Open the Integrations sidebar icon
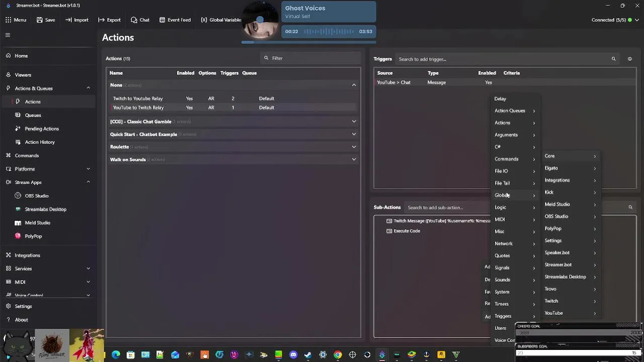The image size is (644, 362). point(8,255)
